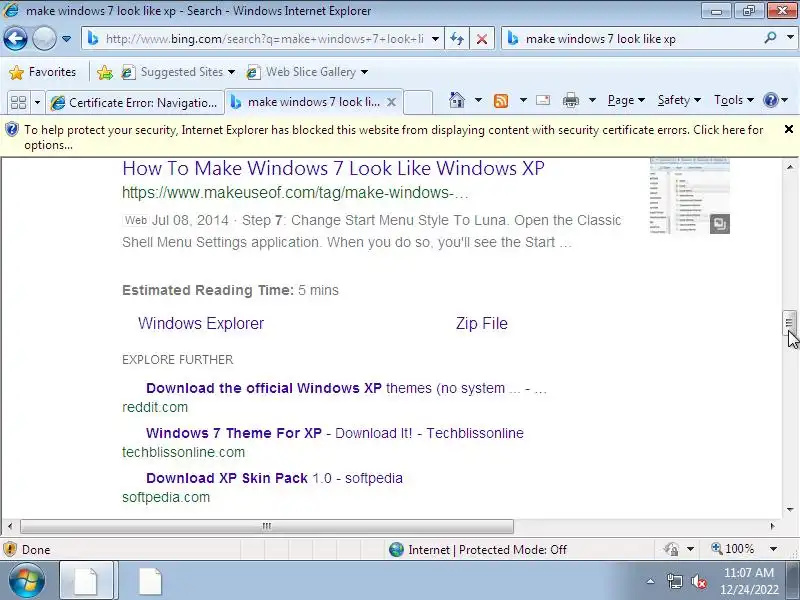Click the search box with 'make windows 7 look like xp'
800x600 pixels.
coord(633,39)
